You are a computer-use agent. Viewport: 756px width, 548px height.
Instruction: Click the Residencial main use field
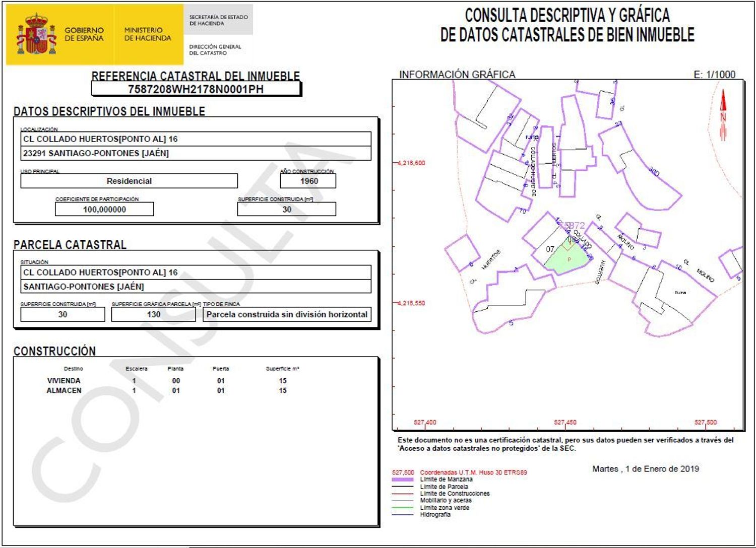pos(129,181)
